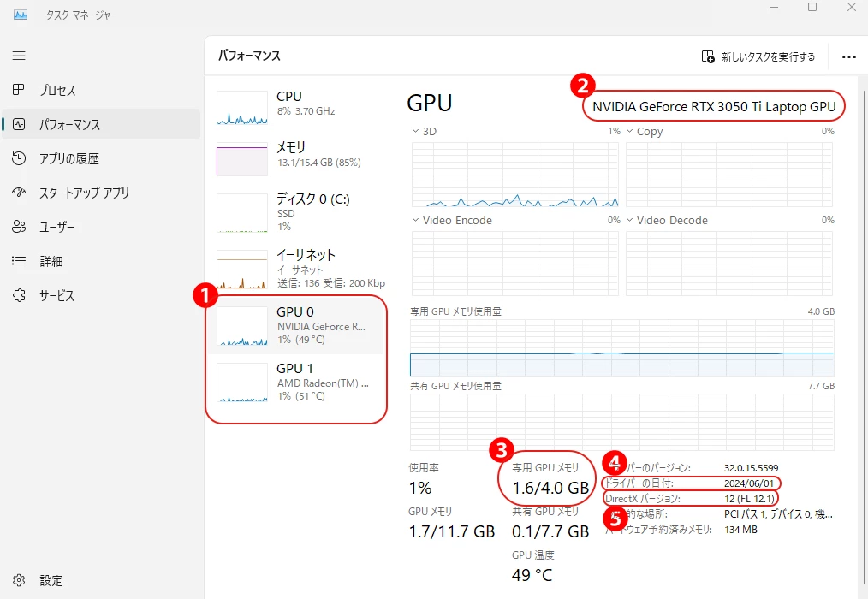Open the プロセス page icon
868x599 pixels.
[19, 90]
